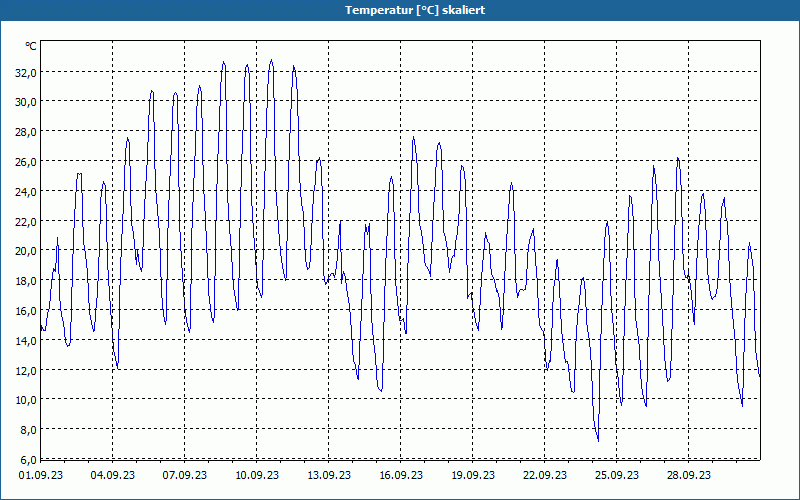Click the date label 16.09.23
Viewport: 800px width, 500px height.
point(401,476)
